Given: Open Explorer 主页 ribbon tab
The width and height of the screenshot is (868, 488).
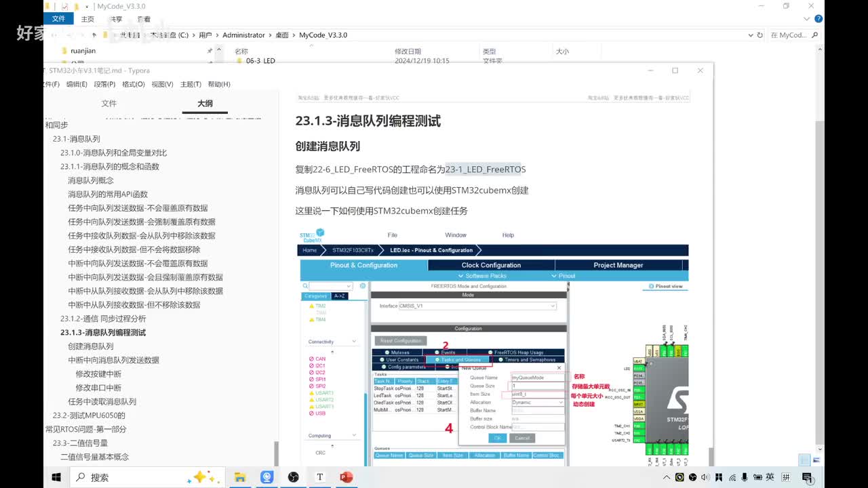Looking at the screenshot, I should pyautogui.click(x=87, y=19).
